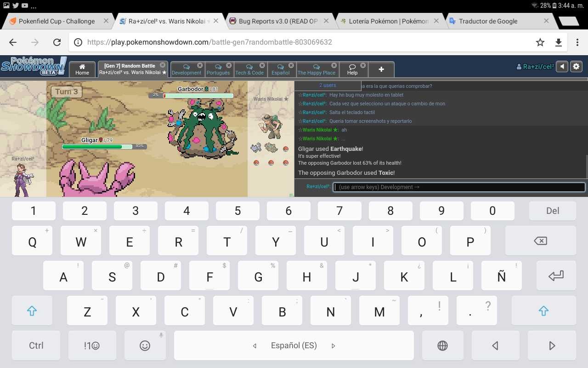Show the 2 users list
The width and height of the screenshot is (588, 368).
click(x=328, y=86)
